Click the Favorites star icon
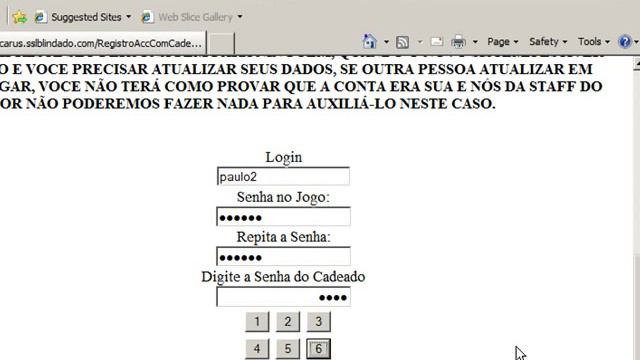 (x=19, y=17)
